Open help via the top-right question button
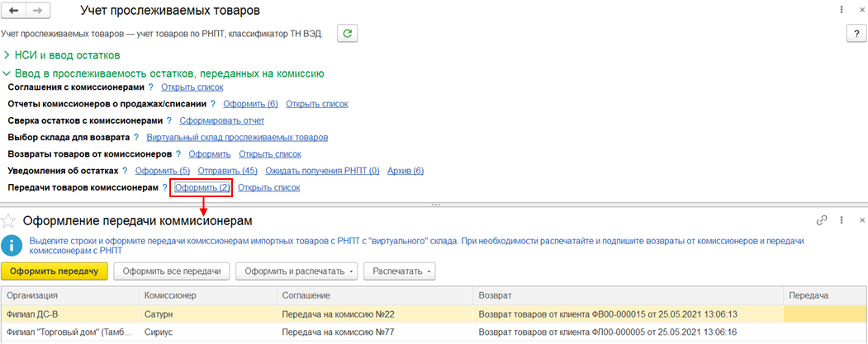Image resolution: width=868 pixels, height=344 pixels. point(856,33)
